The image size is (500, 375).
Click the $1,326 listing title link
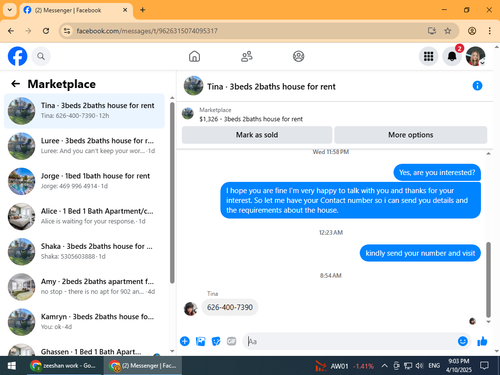[251, 119]
